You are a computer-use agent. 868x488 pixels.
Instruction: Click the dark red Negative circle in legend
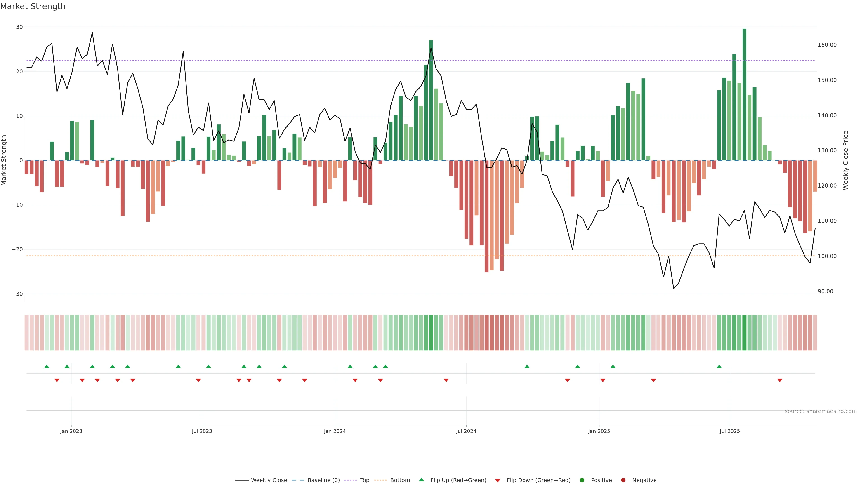pyautogui.click(x=623, y=480)
